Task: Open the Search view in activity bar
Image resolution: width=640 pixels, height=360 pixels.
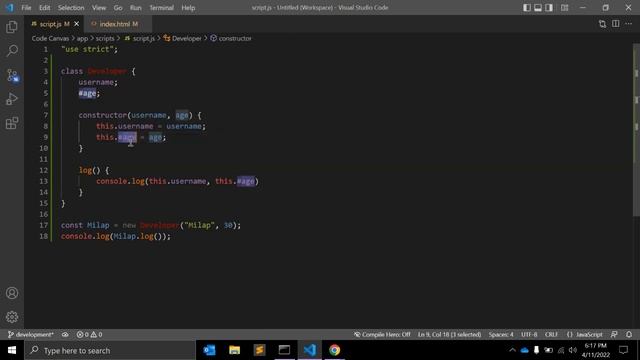Action: click(12, 51)
